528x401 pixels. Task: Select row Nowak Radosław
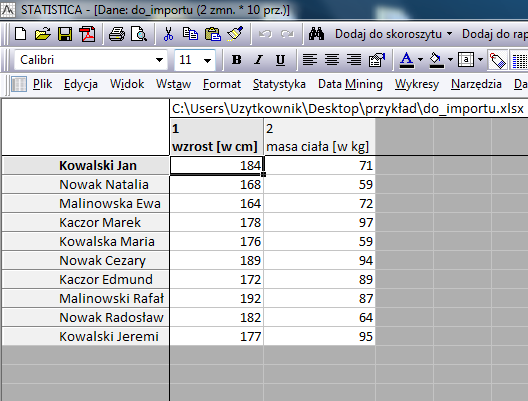point(86,318)
